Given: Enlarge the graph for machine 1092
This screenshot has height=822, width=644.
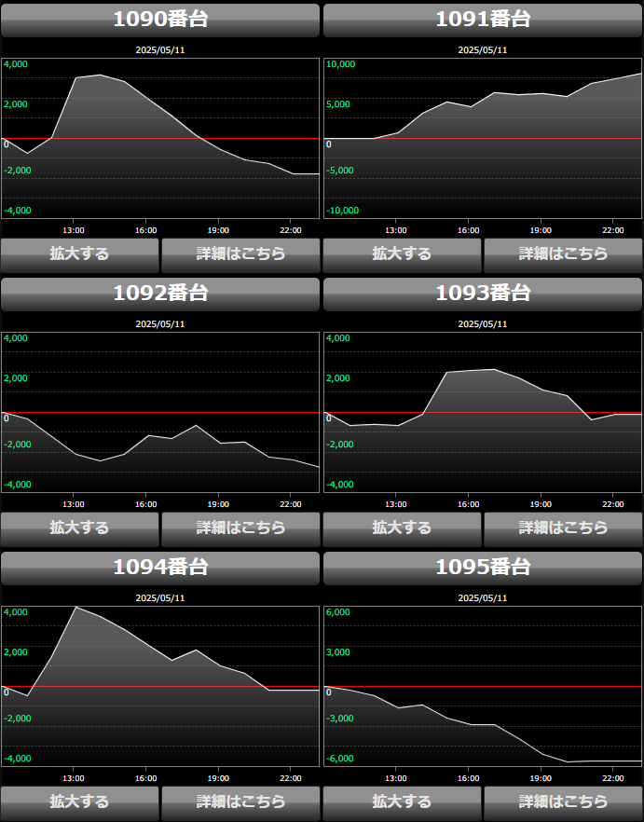Looking at the screenshot, I should point(80,529).
